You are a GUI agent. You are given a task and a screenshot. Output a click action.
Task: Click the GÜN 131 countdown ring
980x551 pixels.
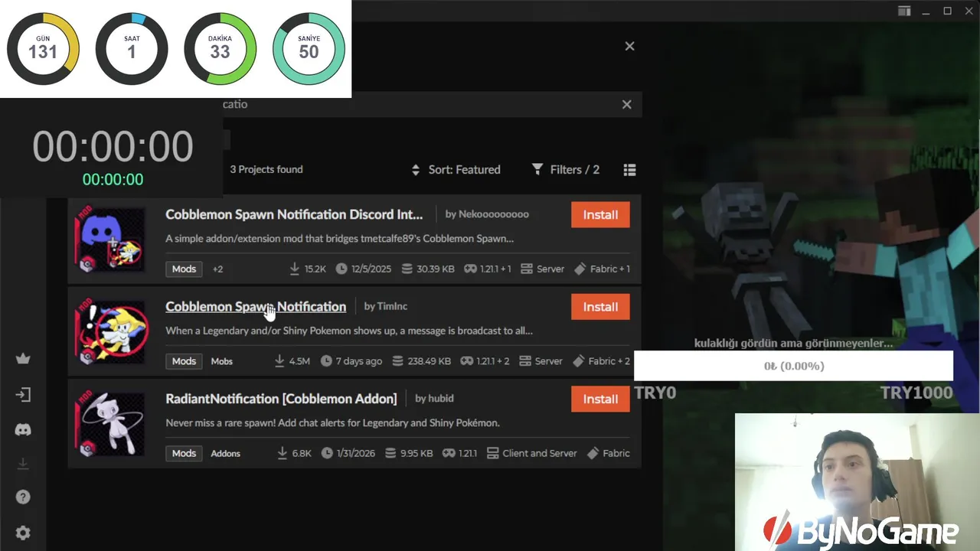pyautogui.click(x=43, y=48)
